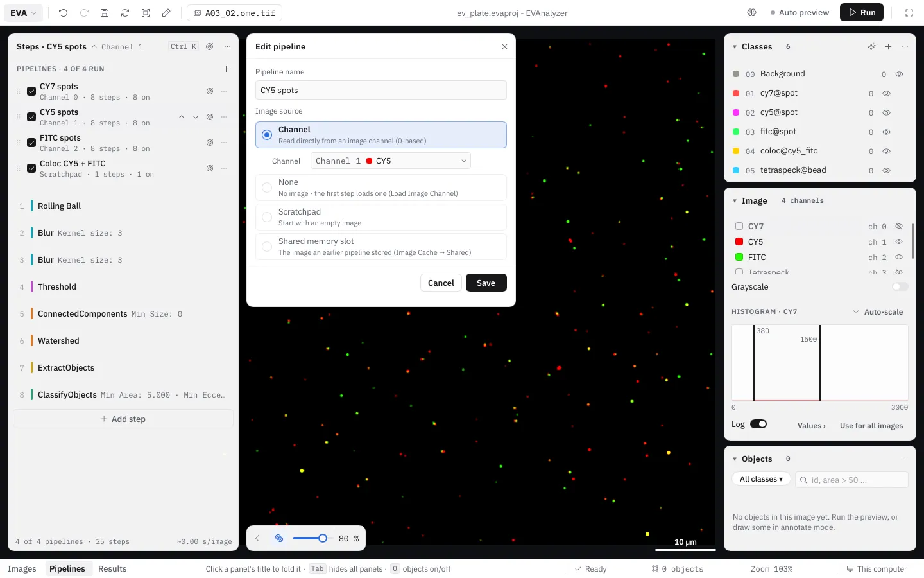Image resolution: width=924 pixels, height=578 pixels.
Task: Switch to the Images tab
Action: tap(22, 569)
